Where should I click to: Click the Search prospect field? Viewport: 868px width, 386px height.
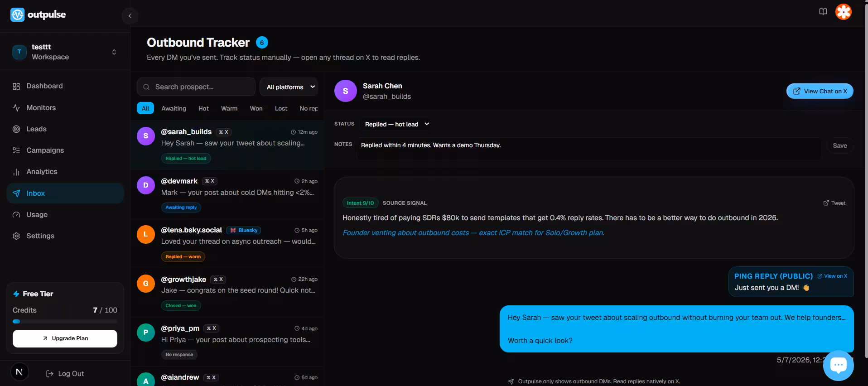pyautogui.click(x=196, y=87)
